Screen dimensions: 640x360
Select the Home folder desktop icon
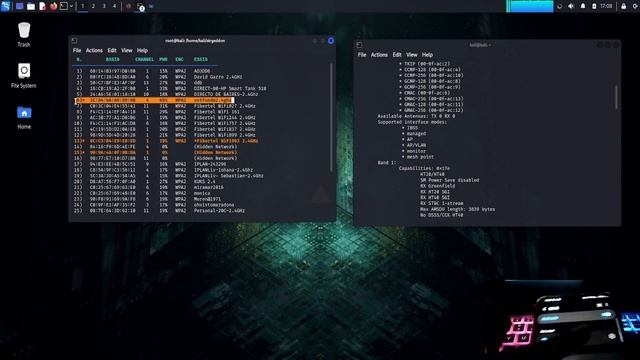(x=24, y=118)
